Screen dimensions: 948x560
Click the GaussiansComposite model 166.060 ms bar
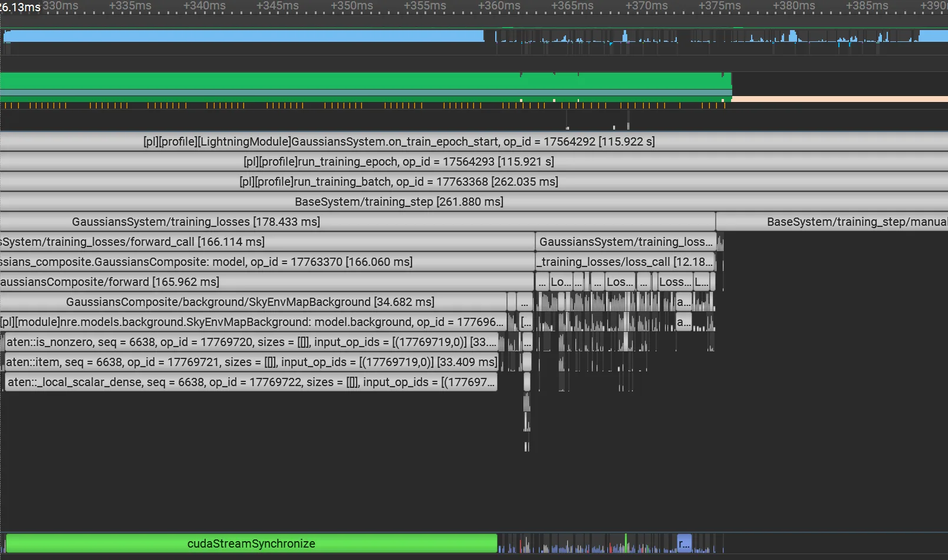coord(267,262)
